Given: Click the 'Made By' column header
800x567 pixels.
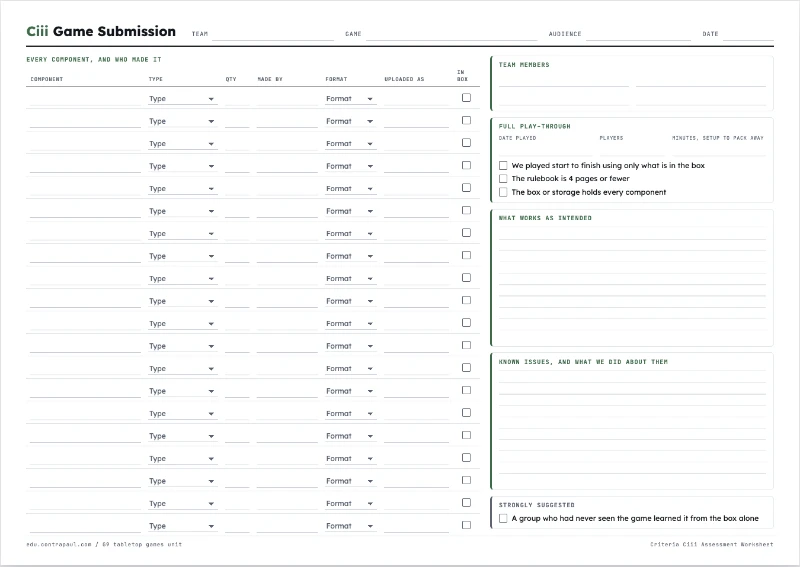Looking at the screenshot, I should (x=270, y=79).
